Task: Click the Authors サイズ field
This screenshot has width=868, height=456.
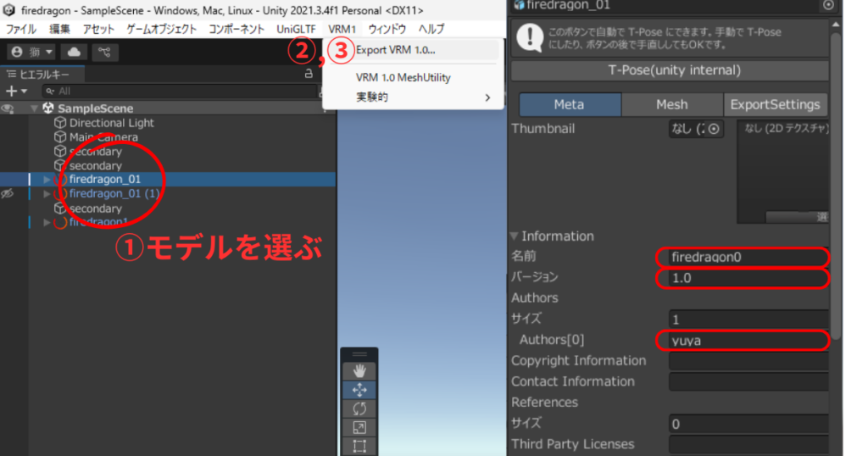Action: pos(748,320)
